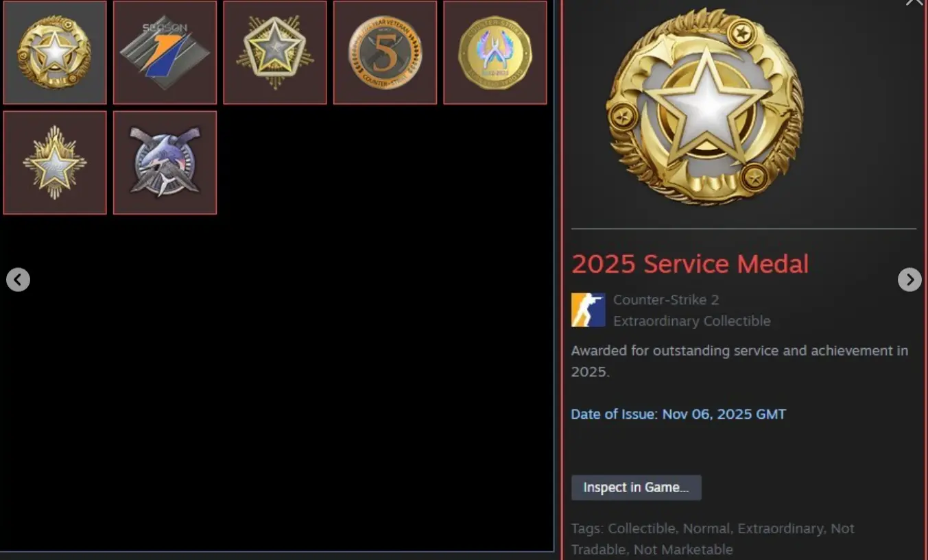Click the award description text
928x560 pixels.
(x=739, y=361)
